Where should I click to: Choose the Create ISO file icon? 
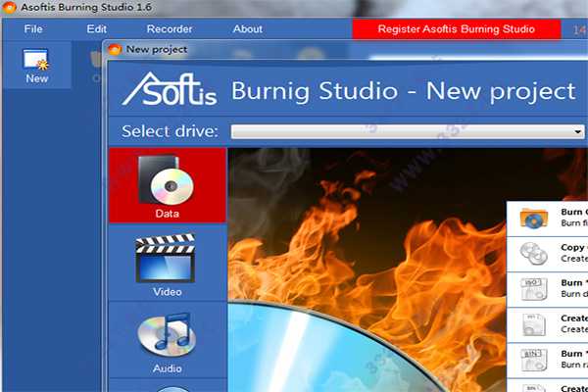pyautogui.click(x=534, y=324)
